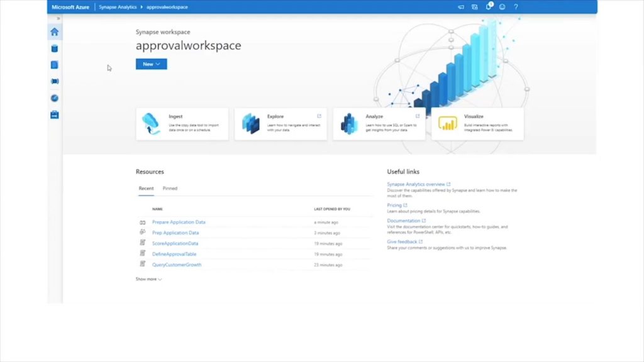Open the notifications bell icon
Screen dimensions: 644x362
[489, 6]
